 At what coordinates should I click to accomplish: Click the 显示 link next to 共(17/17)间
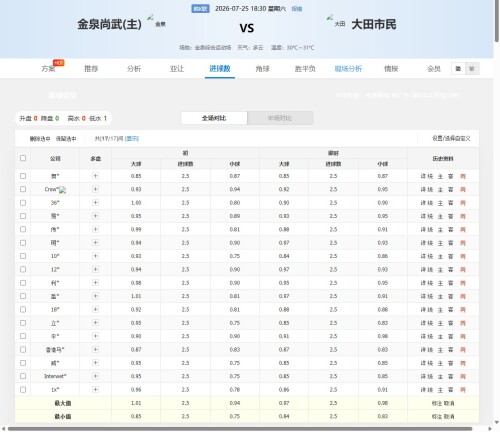[132, 139]
